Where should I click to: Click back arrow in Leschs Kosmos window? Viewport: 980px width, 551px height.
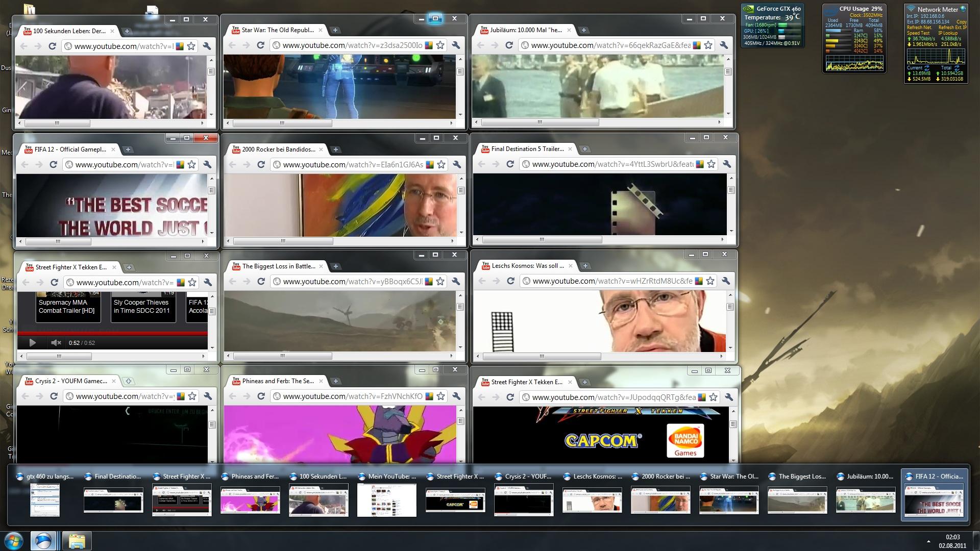pos(482,281)
